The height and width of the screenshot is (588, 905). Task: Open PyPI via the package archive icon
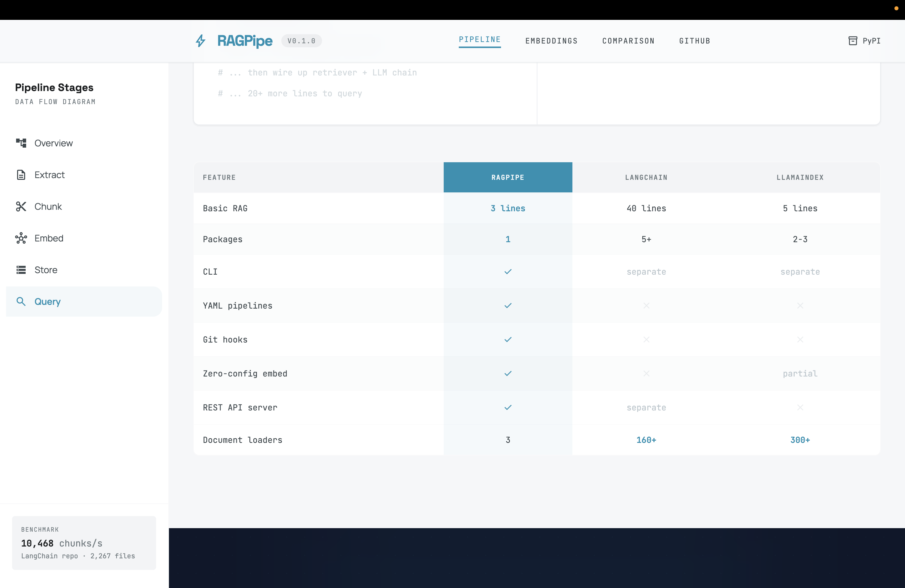coord(853,40)
